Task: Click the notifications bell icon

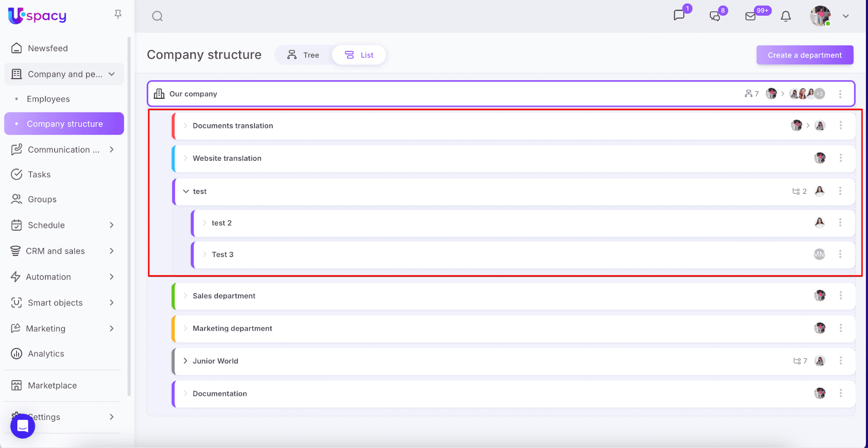Action: 786,16
